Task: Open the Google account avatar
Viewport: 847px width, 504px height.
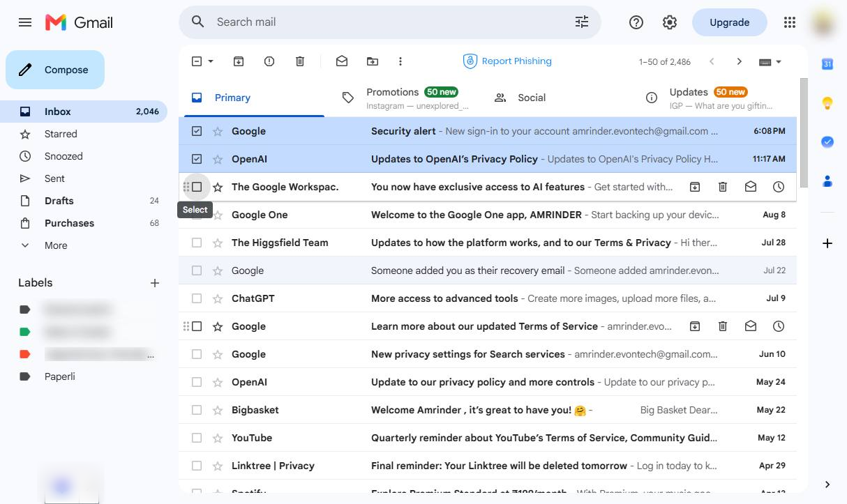Action: (825, 22)
